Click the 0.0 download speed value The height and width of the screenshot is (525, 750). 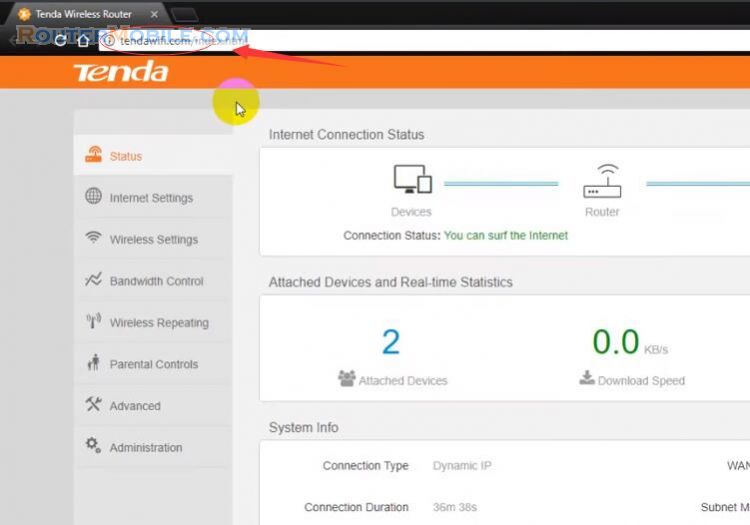pyautogui.click(x=616, y=342)
